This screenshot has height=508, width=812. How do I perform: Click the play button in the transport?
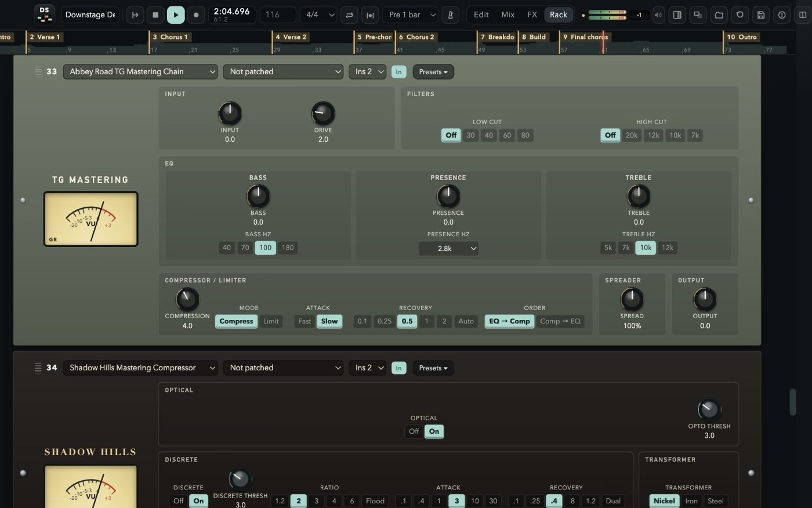[176, 15]
